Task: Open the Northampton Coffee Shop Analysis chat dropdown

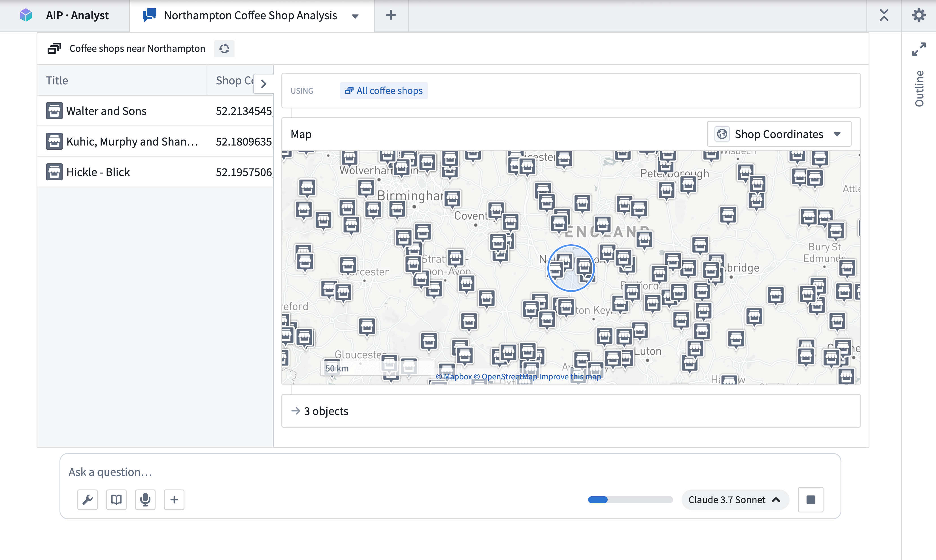Action: [354, 16]
